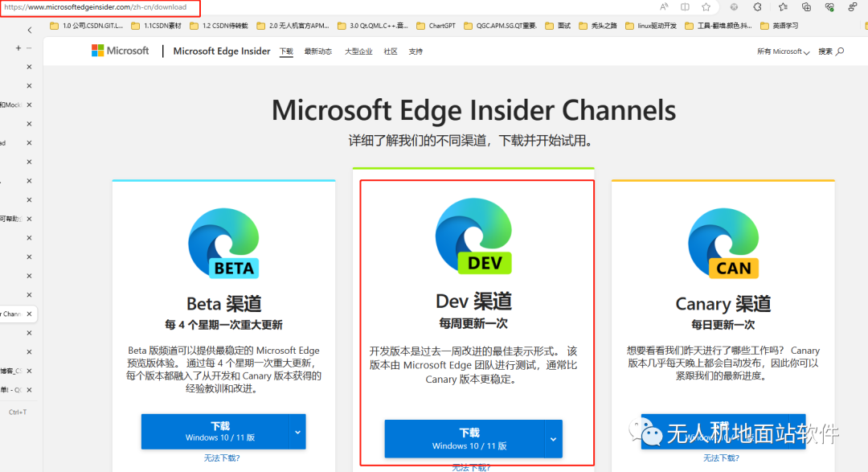
Task: Expand Beta channel download platform dropdown
Action: point(297,432)
